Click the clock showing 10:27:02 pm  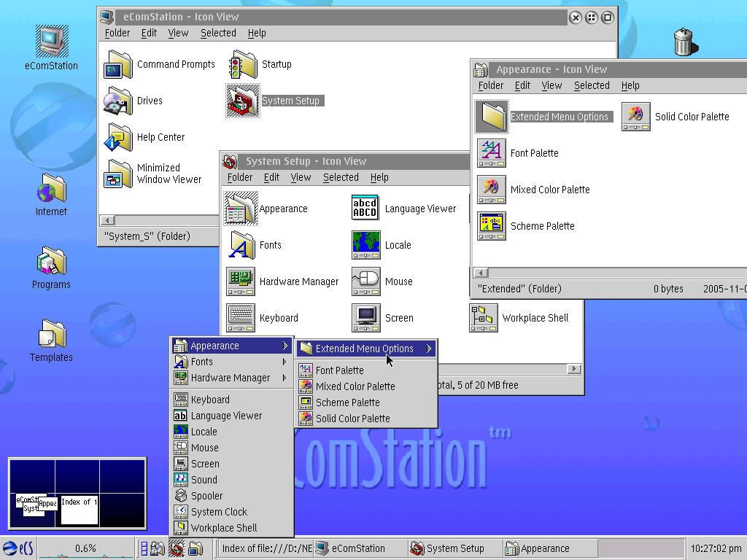[716, 548]
